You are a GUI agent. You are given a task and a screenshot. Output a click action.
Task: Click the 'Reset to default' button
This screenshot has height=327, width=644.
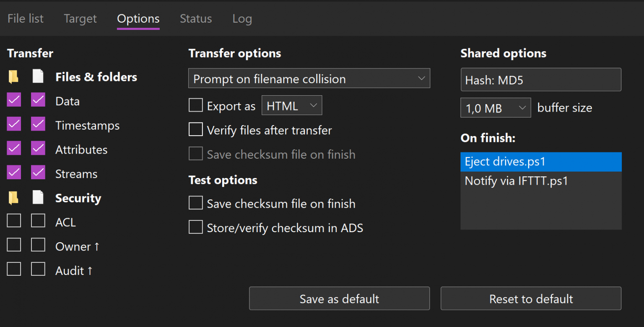(531, 298)
